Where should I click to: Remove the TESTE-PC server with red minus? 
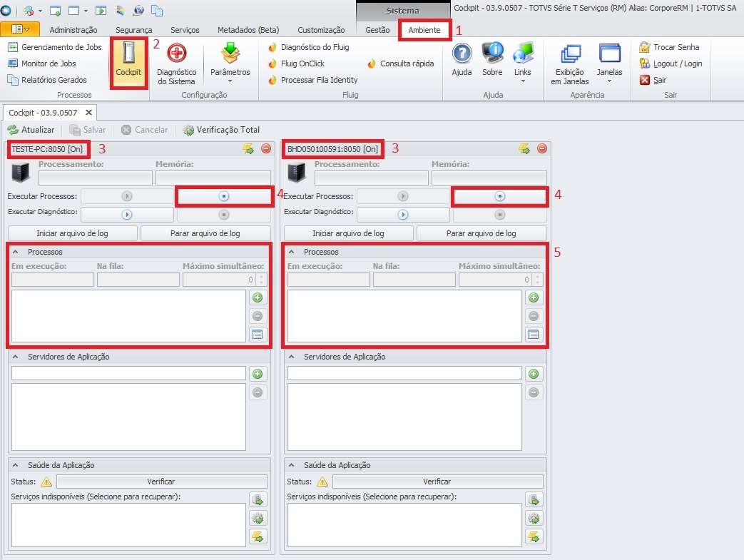click(266, 148)
